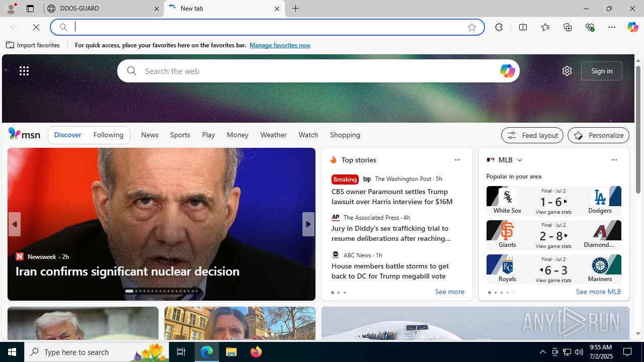Open the Watch section
The height and width of the screenshot is (362, 644).
tap(308, 135)
